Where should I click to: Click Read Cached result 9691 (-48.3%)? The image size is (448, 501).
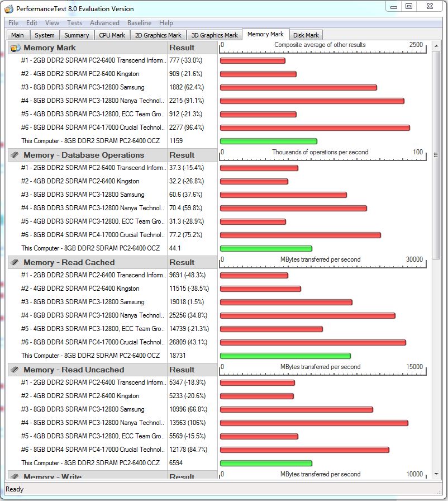[187, 275]
